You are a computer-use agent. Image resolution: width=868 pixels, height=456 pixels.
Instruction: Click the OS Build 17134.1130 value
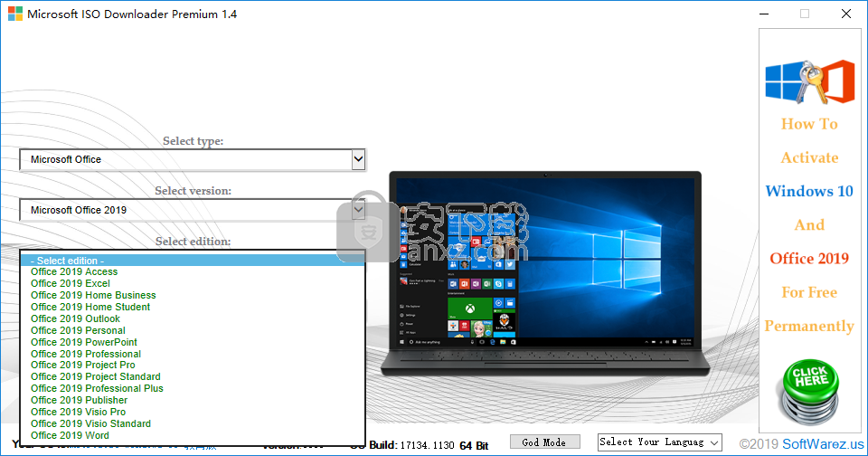[x=427, y=445]
